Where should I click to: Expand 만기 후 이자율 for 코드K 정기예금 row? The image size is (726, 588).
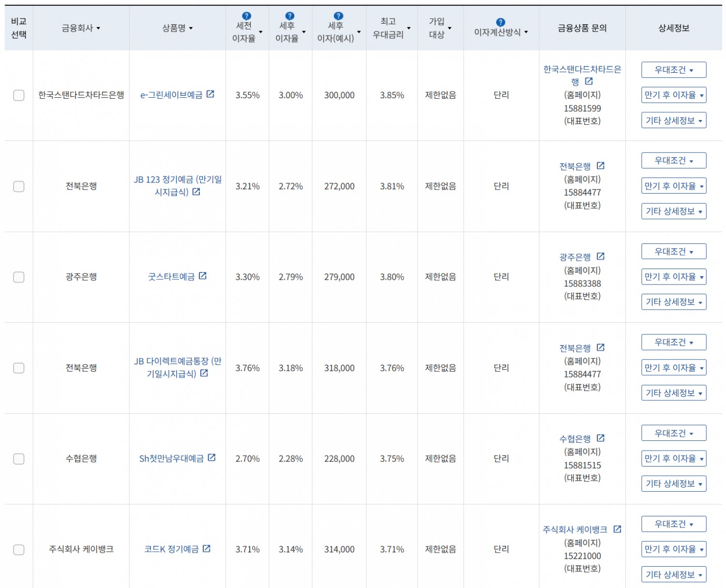point(674,549)
